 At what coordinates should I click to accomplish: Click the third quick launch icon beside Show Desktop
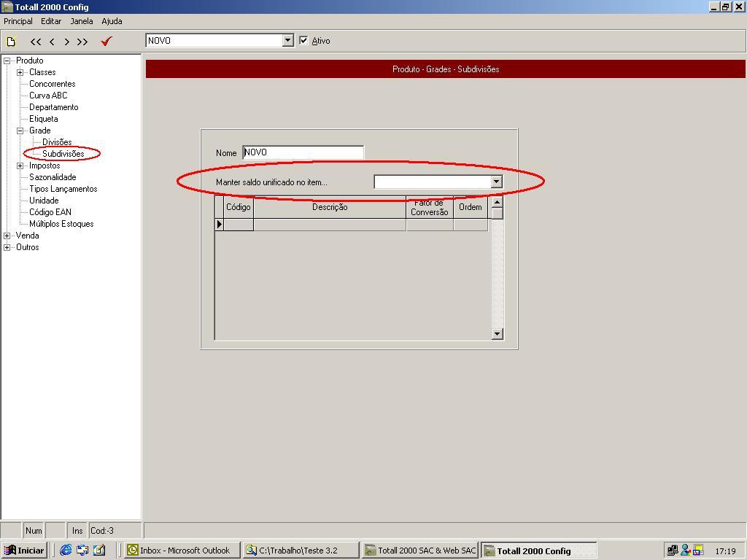pos(99,550)
